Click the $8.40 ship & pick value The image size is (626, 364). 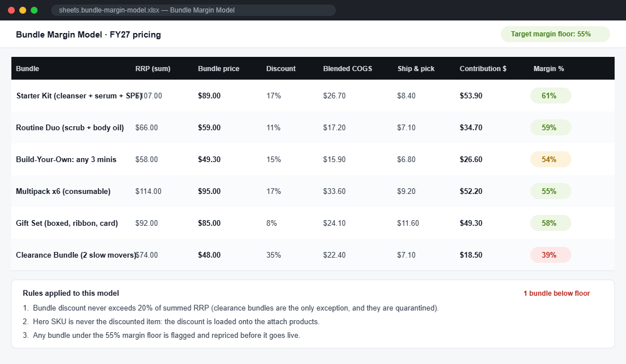[406, 96]
